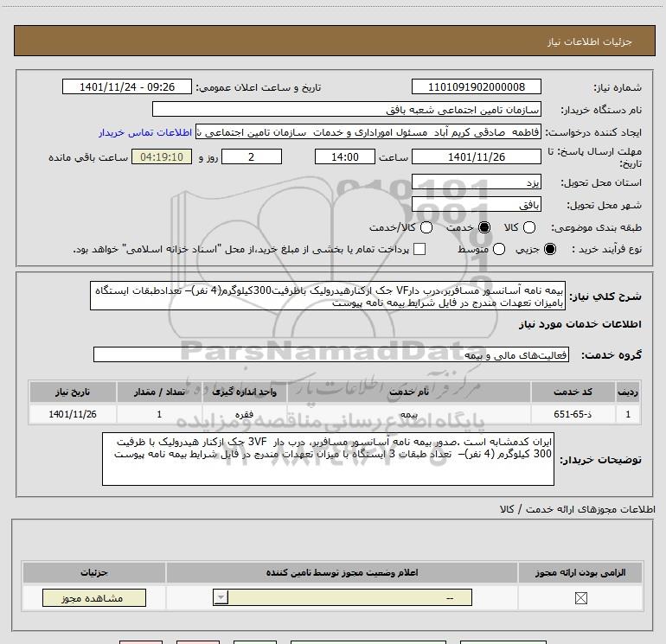The image size is (666, 644).
Task: Select the جزیی purchase type radio
Action: point(549,249)
